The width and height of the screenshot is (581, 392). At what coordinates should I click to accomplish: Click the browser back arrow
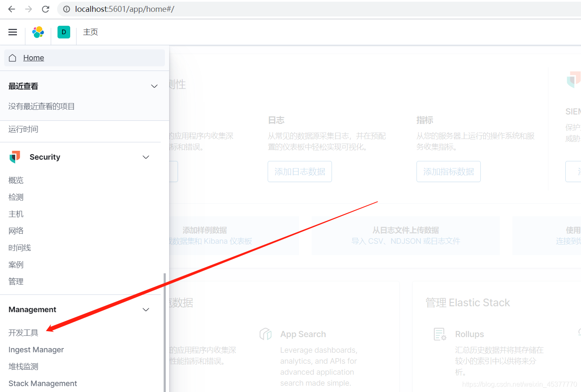[x=11, y=9]
